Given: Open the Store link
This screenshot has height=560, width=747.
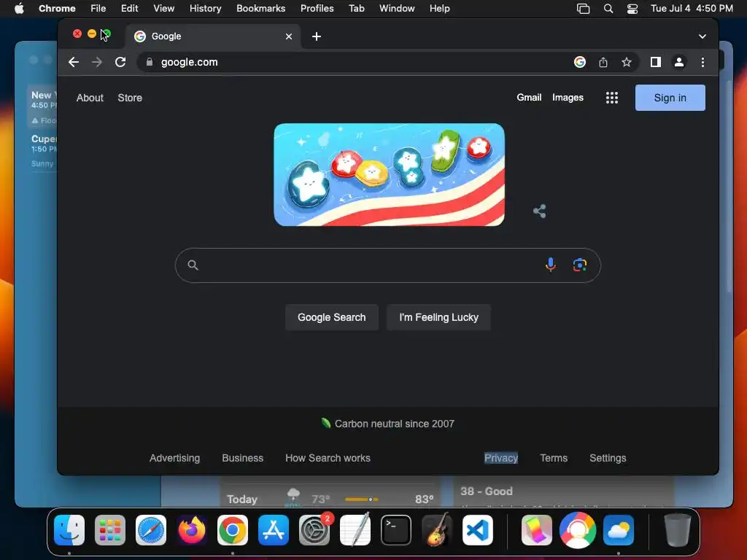Looking at the screenshot, I should (130, 98).
